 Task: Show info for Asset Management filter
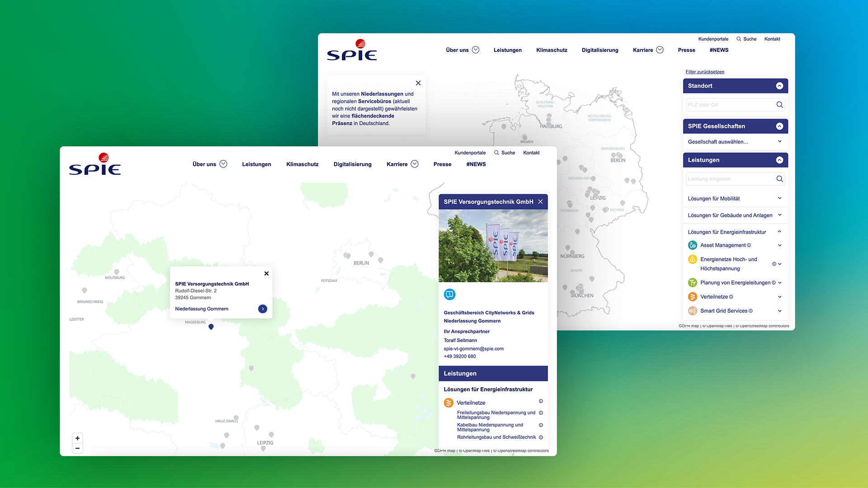coord(749,245)
